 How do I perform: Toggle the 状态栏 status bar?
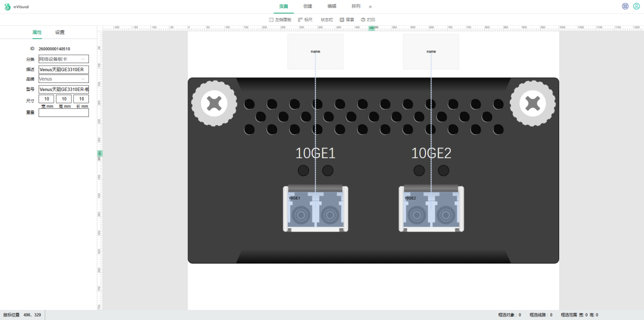coord(327,20)
